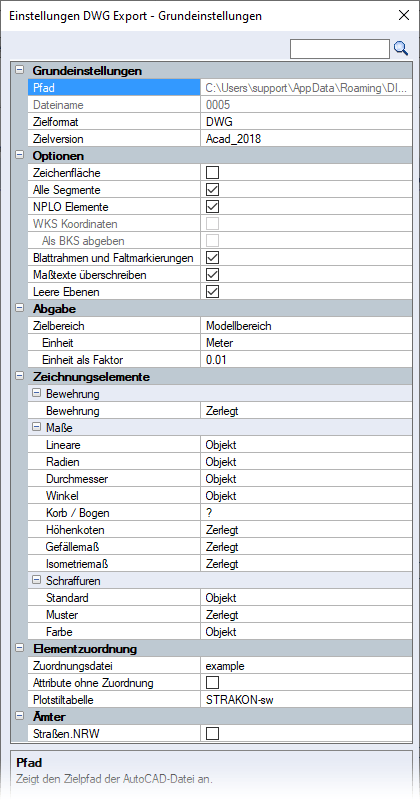The image size is (420, 800).
Task: Disable the Leere Ebenen checkbox
Action: (212, 292)
